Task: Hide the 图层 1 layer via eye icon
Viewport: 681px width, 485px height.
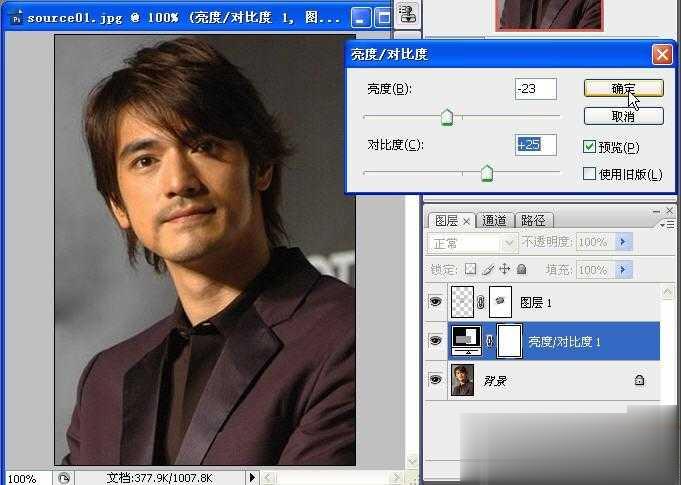Action: pos(436,301)
